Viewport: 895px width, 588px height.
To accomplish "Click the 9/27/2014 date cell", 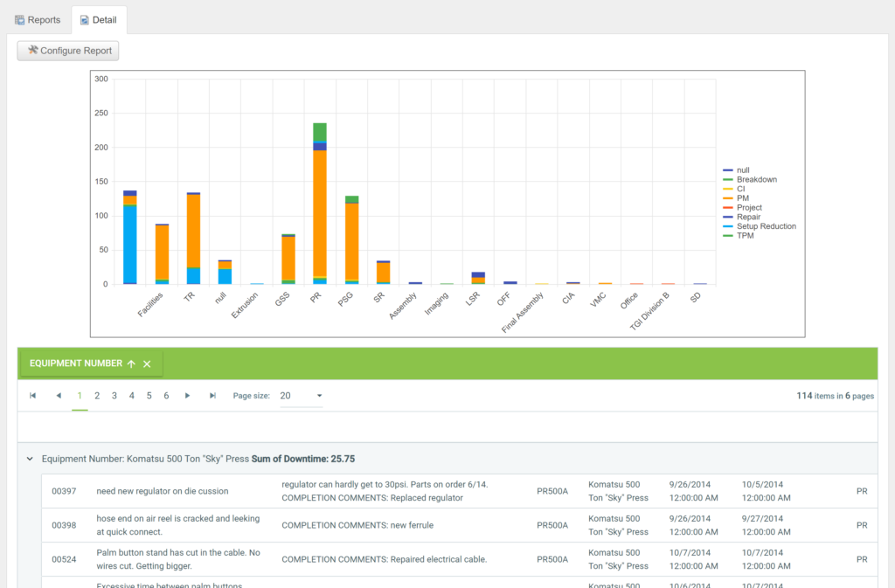I will [x=766, y=525].
